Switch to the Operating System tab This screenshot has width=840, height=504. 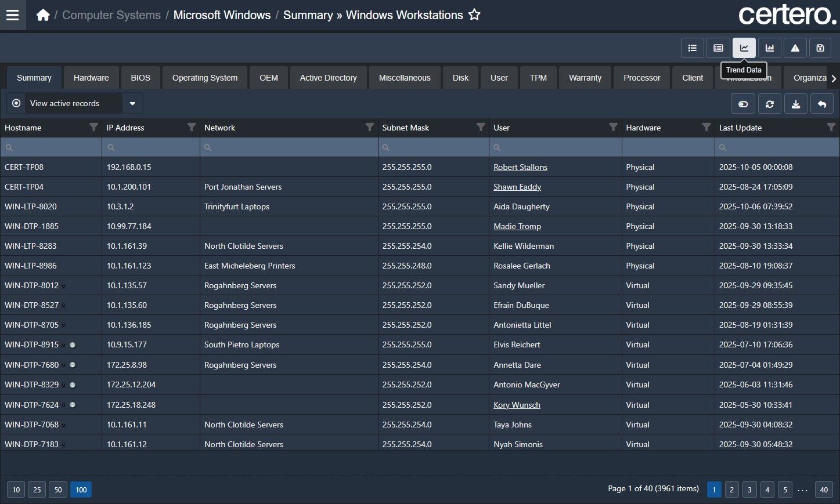204,78
